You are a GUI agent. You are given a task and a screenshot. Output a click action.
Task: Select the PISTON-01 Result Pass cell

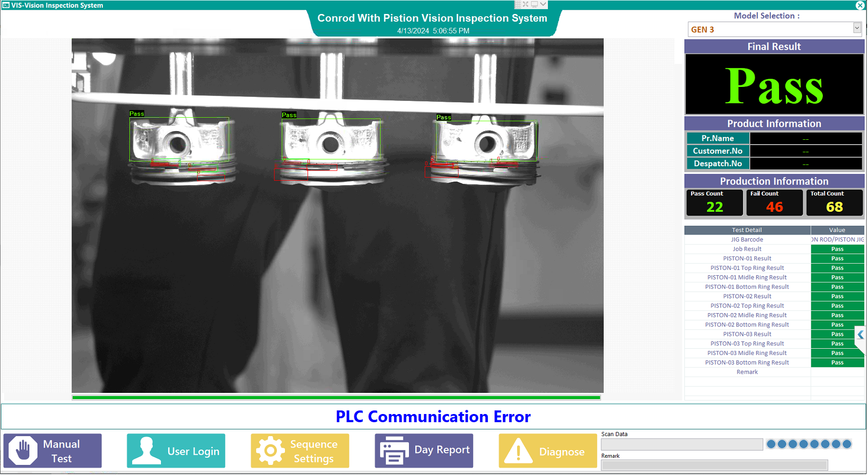point(837,258)
